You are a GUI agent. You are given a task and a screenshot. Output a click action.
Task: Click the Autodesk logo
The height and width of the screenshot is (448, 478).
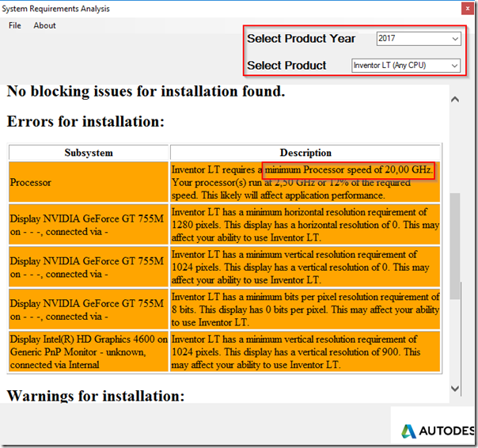point(438,431)
